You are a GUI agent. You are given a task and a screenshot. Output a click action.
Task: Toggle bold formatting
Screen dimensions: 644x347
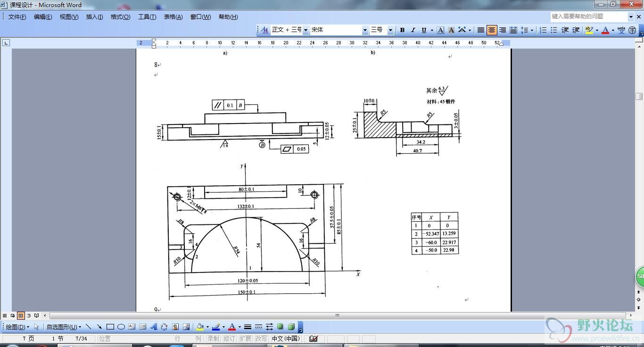pyautogui.click(x=402, y=30)
